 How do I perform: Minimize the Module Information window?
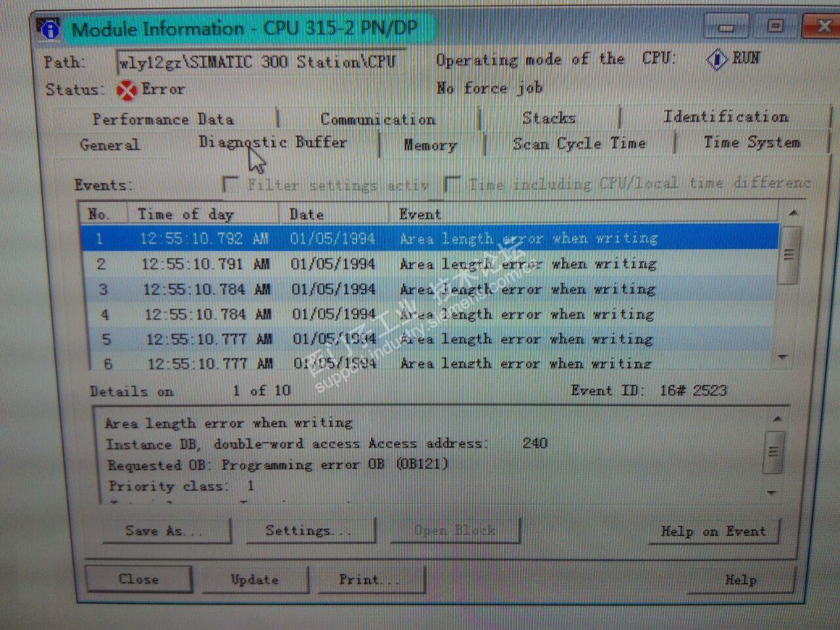[x=726, y=28]
